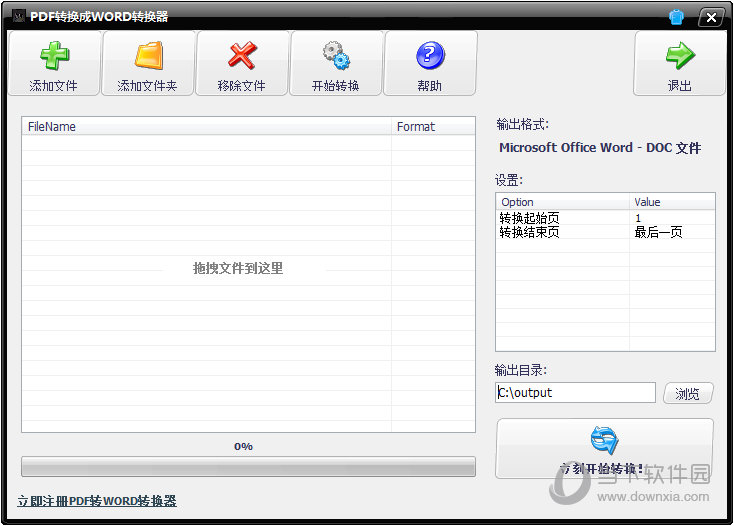Click the FileName column header
The image size is (734, 526).
(206, 126)
